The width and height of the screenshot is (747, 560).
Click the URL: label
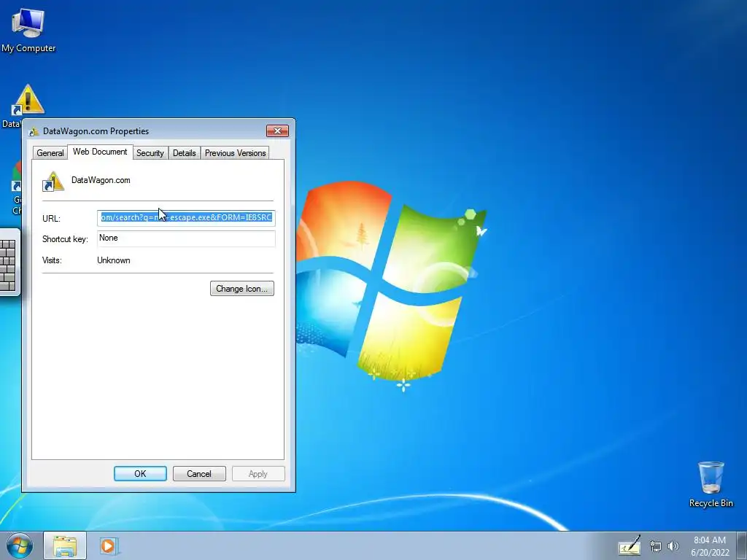pos(51,219)
